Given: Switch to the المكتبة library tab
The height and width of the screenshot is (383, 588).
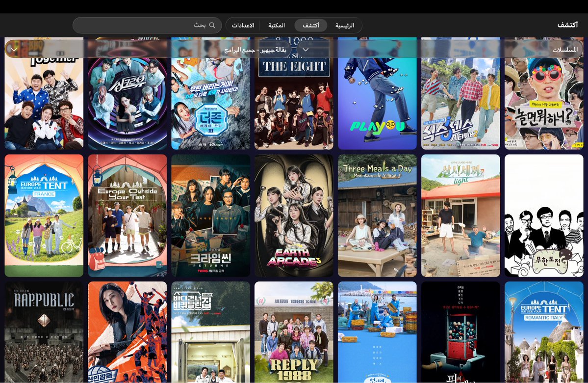Looking at the screenshot, I should click(277, 25).
